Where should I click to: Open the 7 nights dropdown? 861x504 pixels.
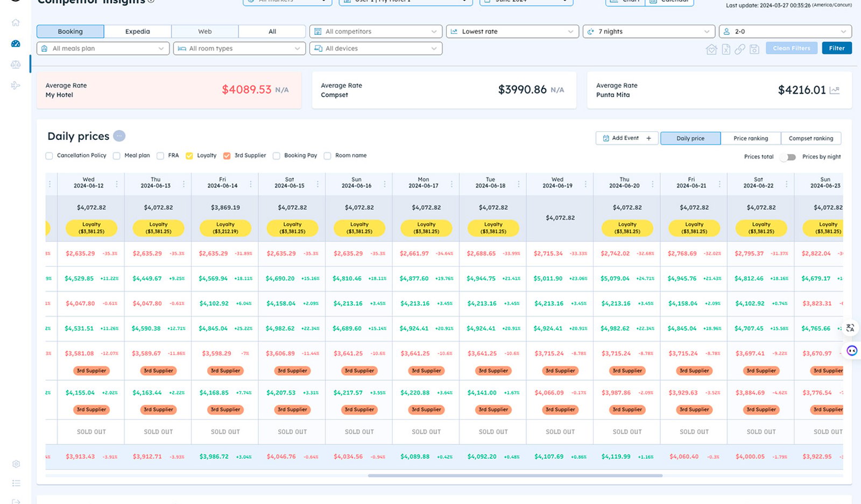(x=649, y=31)
